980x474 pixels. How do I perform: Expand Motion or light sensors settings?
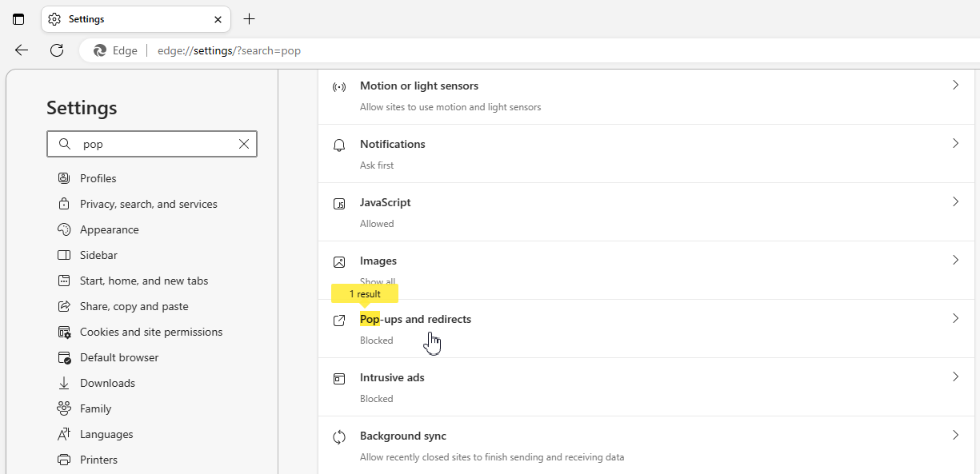955,85
